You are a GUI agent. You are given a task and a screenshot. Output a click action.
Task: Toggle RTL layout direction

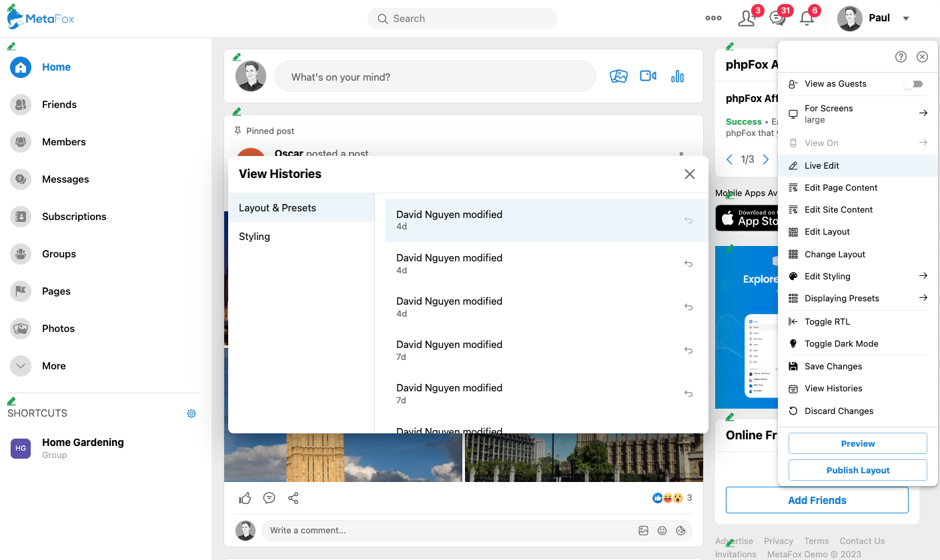click(x=827, y=321)
